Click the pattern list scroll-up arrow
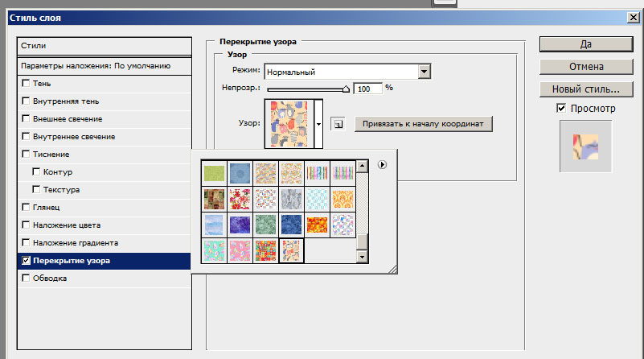Image resolution: width=644 pixels, height=359 pixels. (x=362, y=166)
